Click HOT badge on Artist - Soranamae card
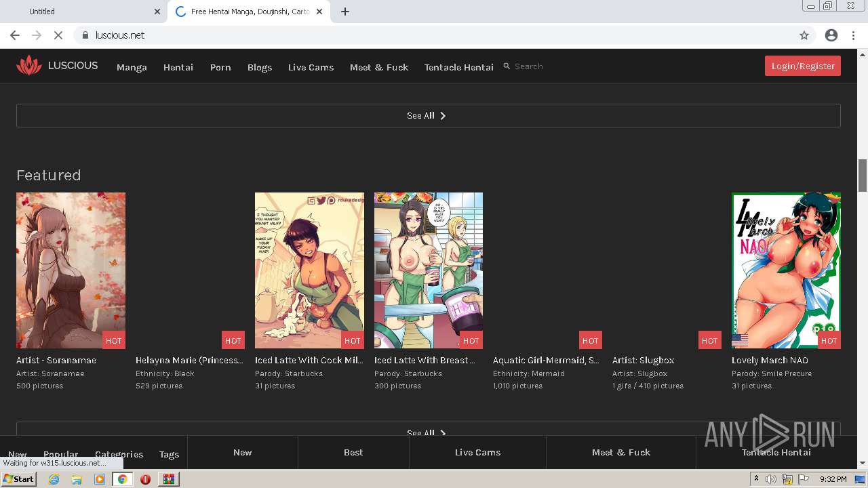The image size is (868, 488). point(114,340)
